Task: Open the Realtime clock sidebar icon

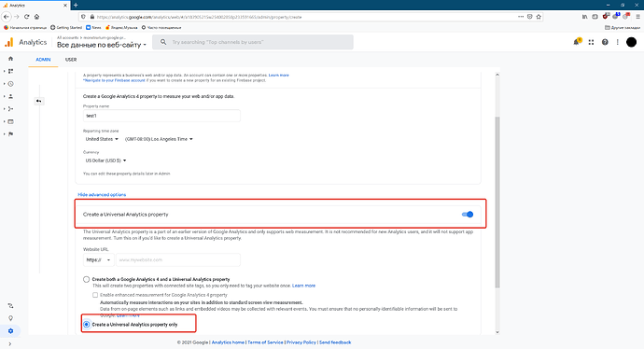Action: point(10,84)
